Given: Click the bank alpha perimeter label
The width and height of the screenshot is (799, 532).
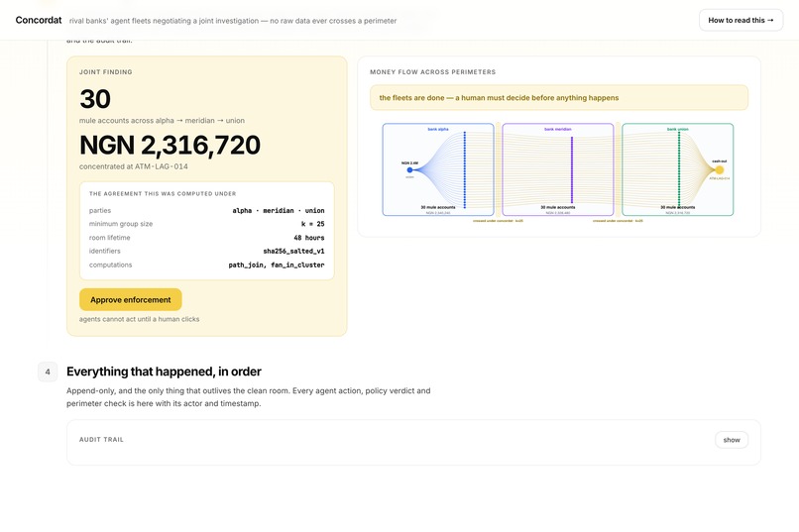Looking at the screenshot, I should click(x=438, y=130).
